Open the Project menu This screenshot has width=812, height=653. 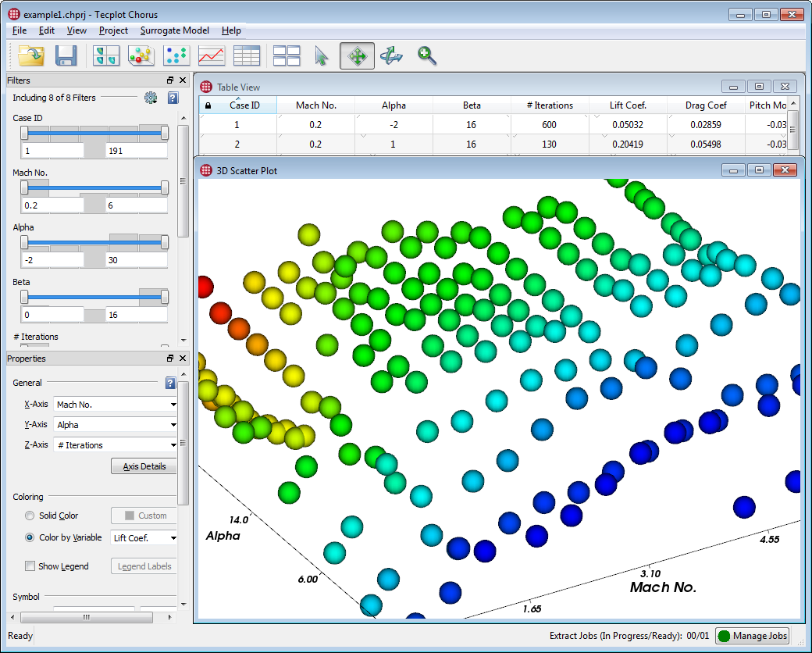pos(113,30)
